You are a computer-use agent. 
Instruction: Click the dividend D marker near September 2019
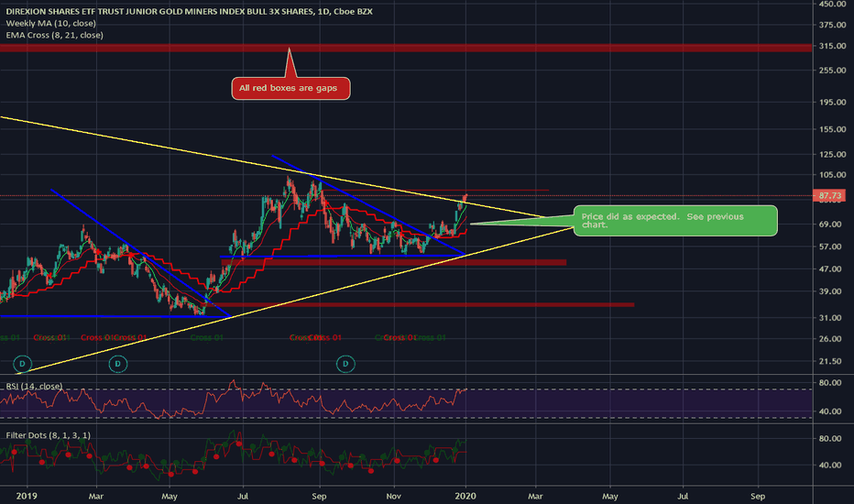click(x=345, y=364)
